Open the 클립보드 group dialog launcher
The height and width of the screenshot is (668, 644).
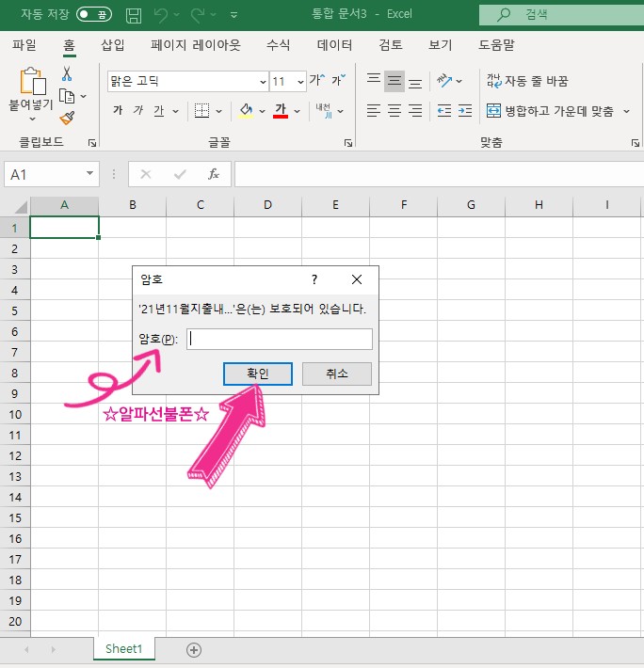pos(92,143)
